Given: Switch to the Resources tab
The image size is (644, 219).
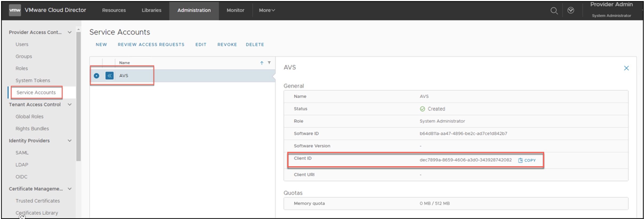Looking at the screenshot, I should point(114,10).
